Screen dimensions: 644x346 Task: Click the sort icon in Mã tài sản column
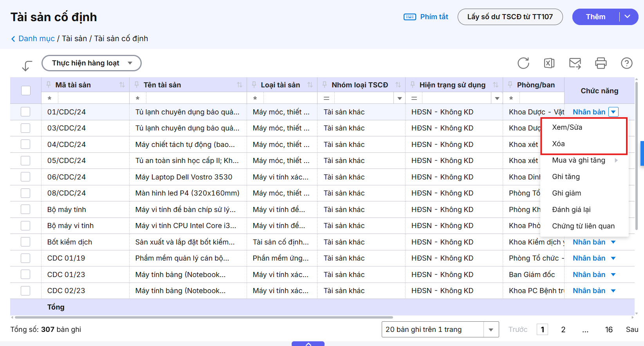[122, 85]
